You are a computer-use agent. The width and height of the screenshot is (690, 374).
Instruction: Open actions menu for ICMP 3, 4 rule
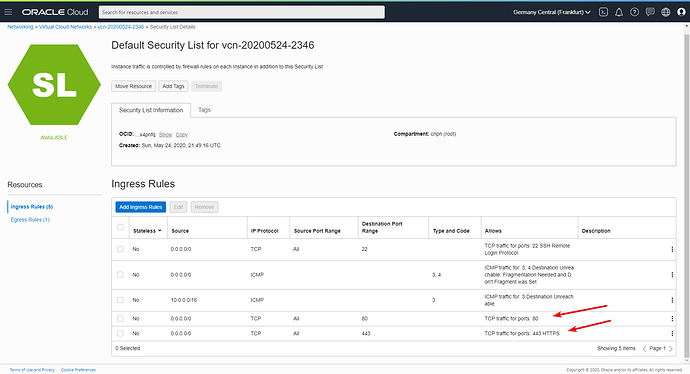coord(672,275)
